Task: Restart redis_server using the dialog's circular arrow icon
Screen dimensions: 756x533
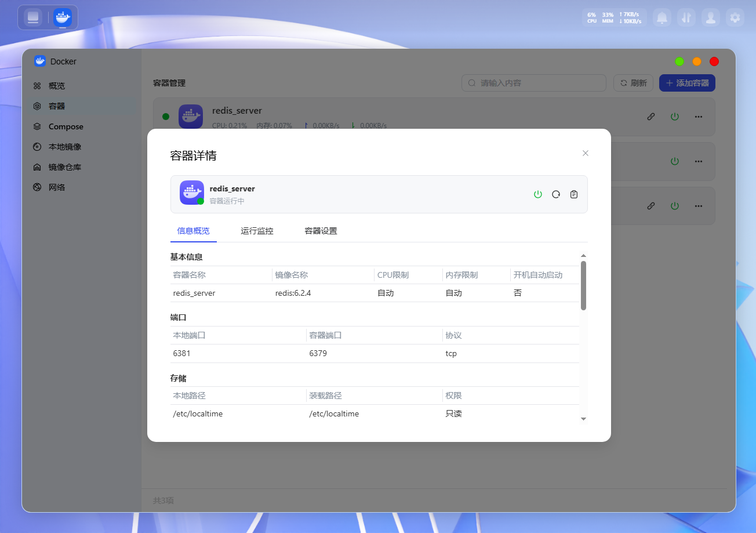Action: click(556, 194)
